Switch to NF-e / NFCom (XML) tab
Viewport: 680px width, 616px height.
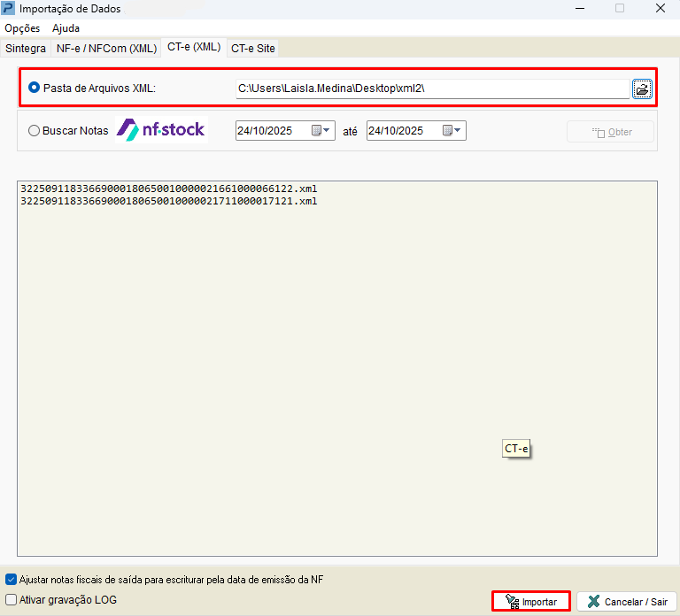click(x=106, y=48)
